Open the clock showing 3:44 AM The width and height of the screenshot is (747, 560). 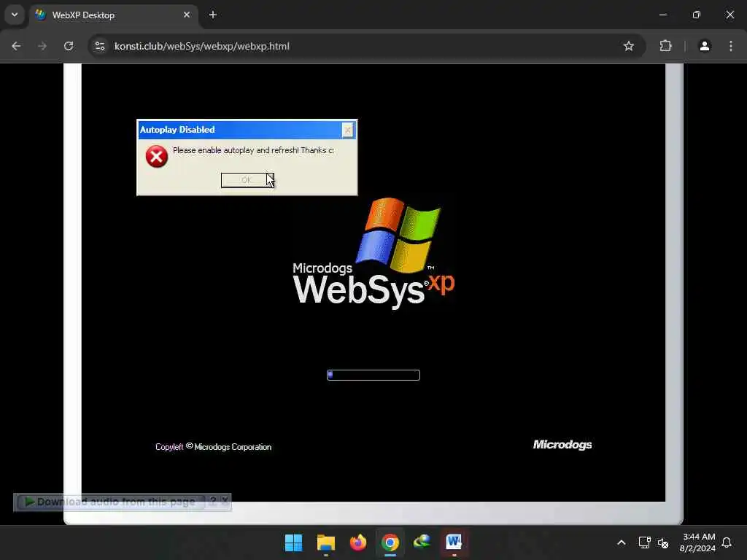[697, 542]
